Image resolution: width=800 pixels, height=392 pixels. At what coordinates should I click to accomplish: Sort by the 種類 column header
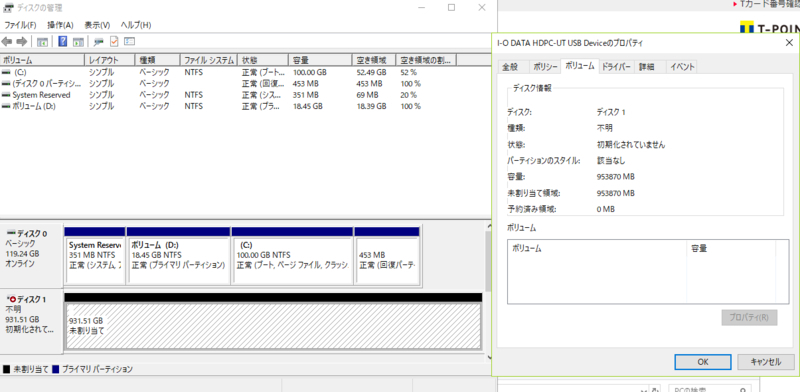pyautogui.click(x=158, y=60)
